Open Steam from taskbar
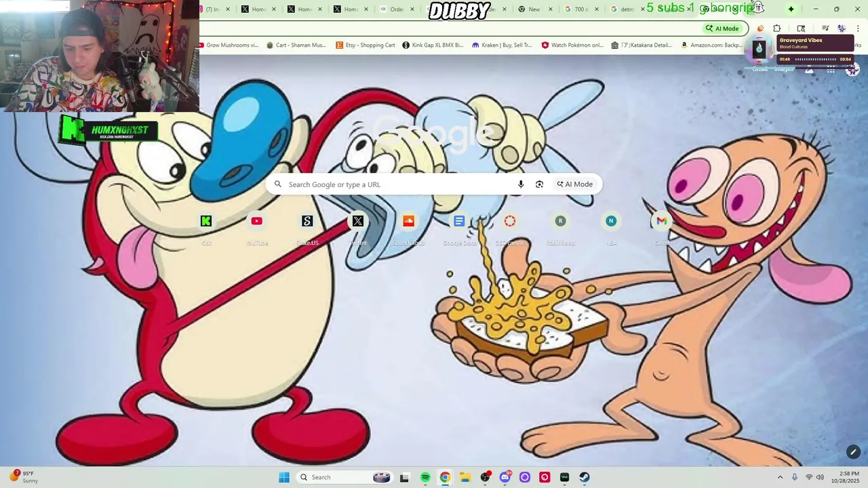 (x=585, y=477)
